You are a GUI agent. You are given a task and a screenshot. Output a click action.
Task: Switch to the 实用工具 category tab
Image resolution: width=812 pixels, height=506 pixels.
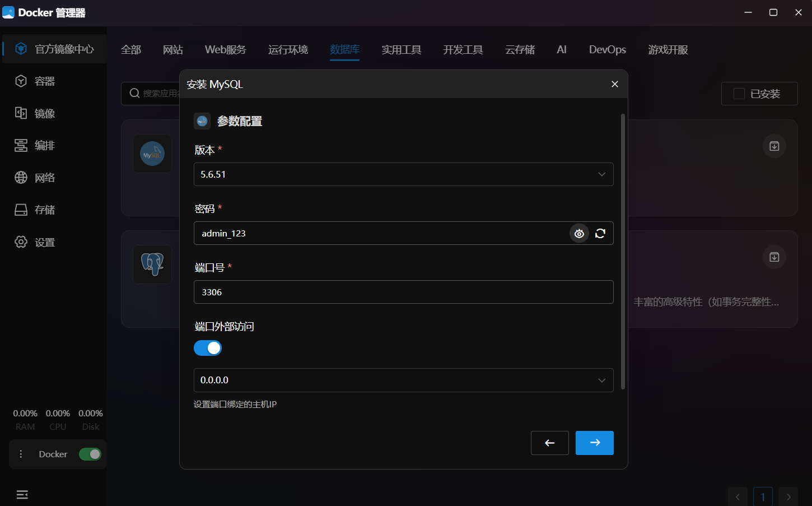tap(402, 49)
